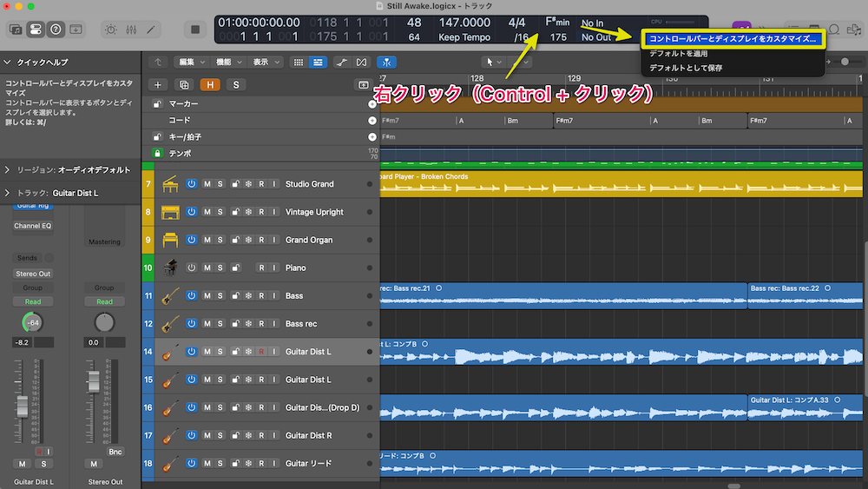Screen dimensions: 868x489
Task: Open the 表示 dropdown menu
Action: pyautogui.click(x=266, y=63)
